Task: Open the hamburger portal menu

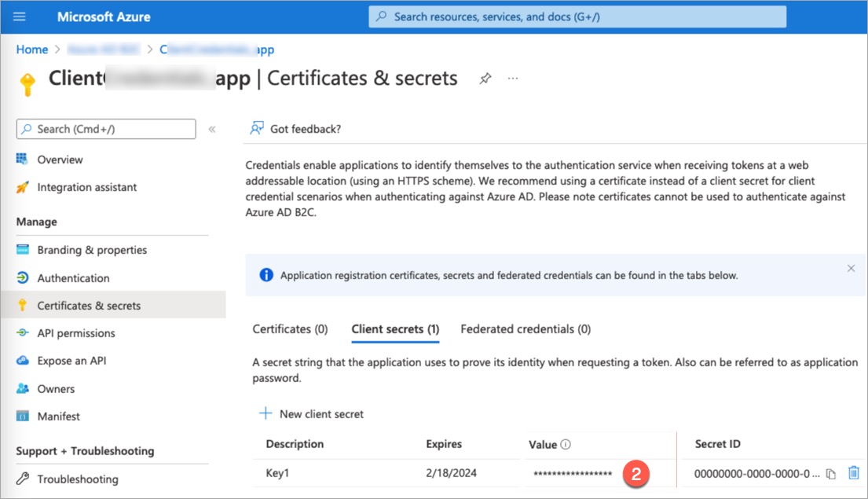Action: click(x=20, y=17)
